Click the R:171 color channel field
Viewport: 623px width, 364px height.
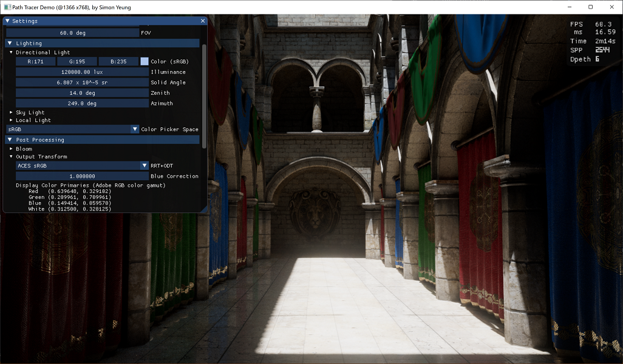[35, 61]
